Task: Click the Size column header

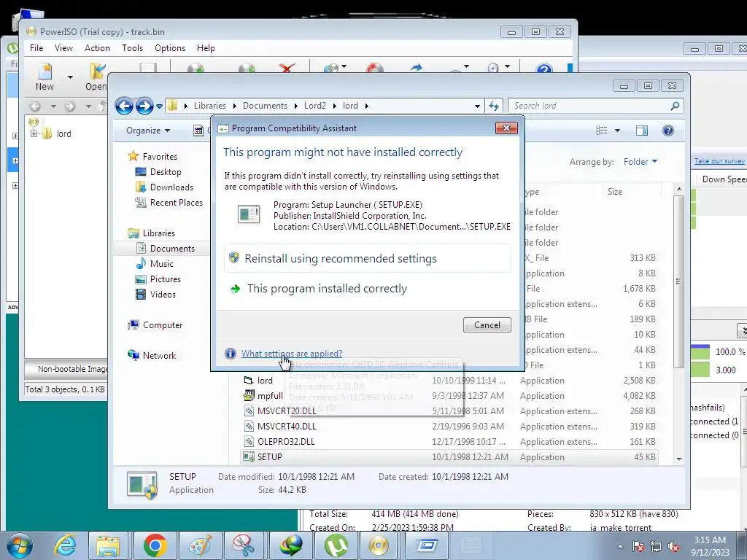Action: [632, 192]
